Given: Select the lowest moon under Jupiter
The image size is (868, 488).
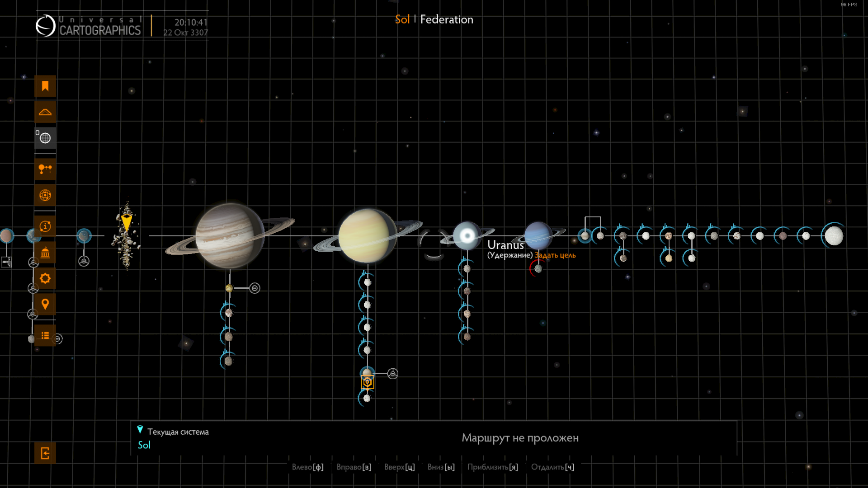Looking at the screenshot, I should click(229, 361).
